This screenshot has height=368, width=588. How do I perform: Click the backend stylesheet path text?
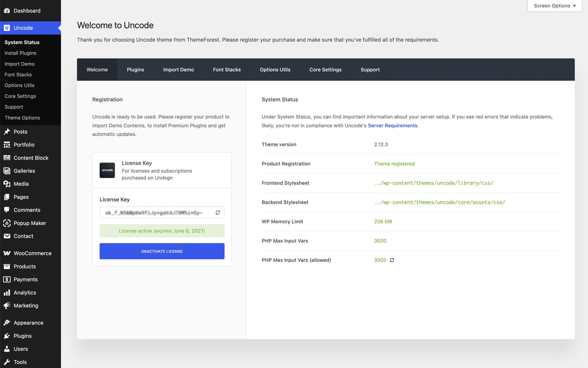440,202
